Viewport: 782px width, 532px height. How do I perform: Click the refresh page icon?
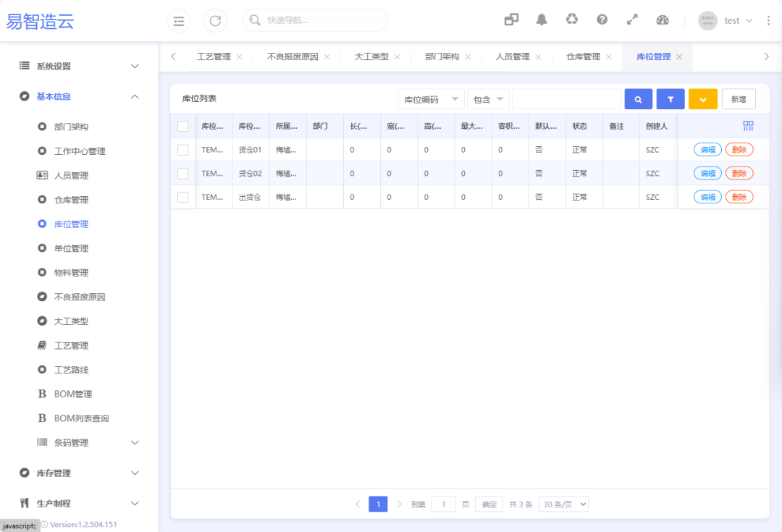click(x=215, y=21)
